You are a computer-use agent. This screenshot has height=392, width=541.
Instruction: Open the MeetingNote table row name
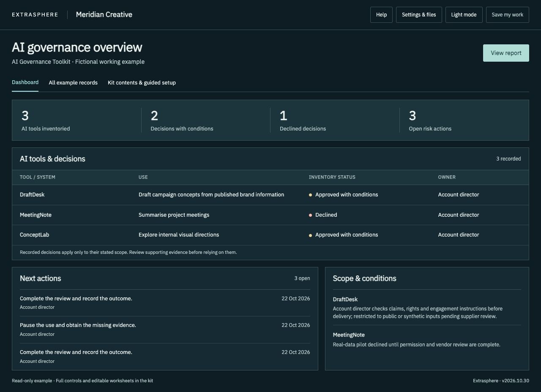(36, 215)
